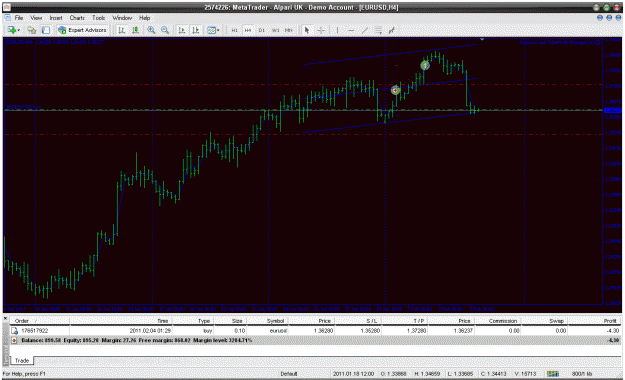Open the Insert menu
This screenshot has width=625, height=380.
point(56,18)
